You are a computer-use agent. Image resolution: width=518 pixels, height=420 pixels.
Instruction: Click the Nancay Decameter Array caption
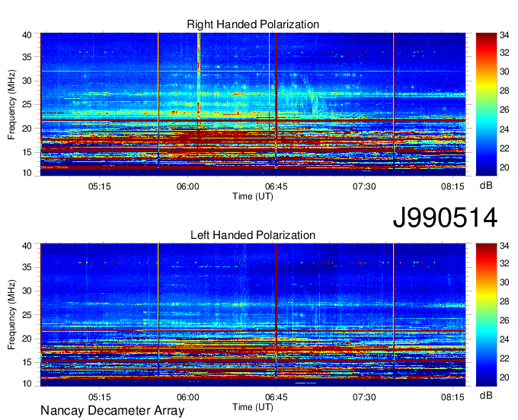tap(112, 411)
